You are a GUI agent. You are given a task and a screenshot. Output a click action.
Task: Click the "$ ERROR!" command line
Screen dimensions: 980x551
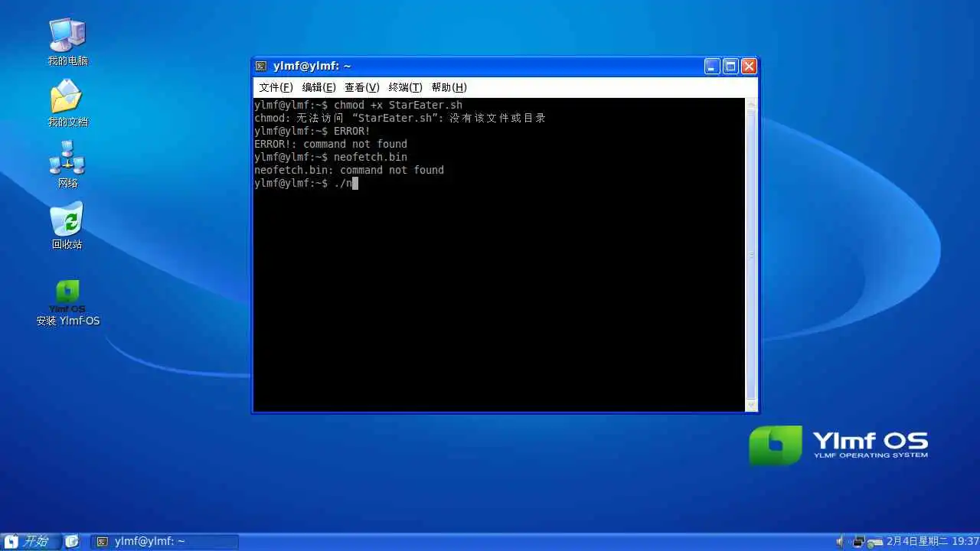click(312, 131)
